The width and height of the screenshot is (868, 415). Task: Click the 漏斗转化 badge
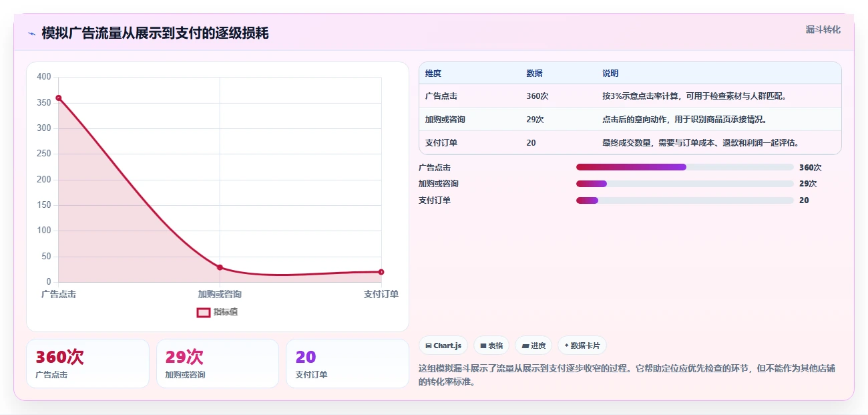click(x=823, y=29)
